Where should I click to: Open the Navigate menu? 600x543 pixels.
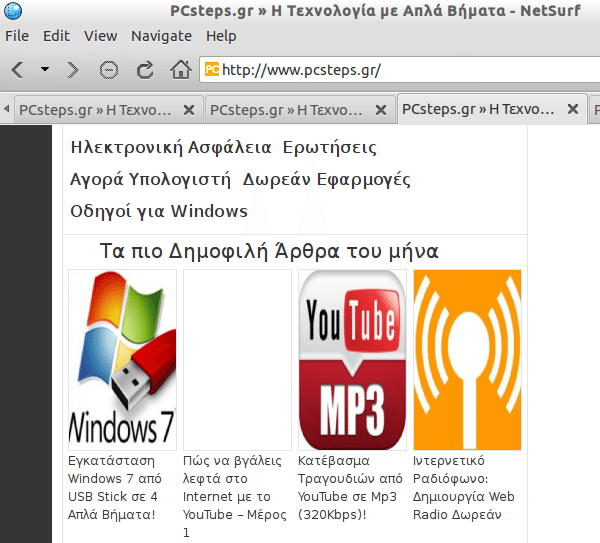coord(161,36)
